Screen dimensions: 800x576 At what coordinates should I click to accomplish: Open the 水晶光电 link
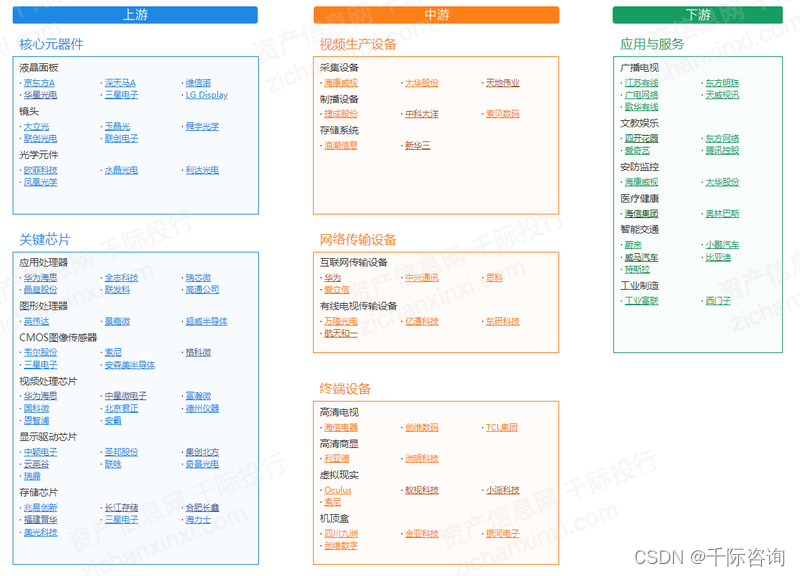coord(121,170)
